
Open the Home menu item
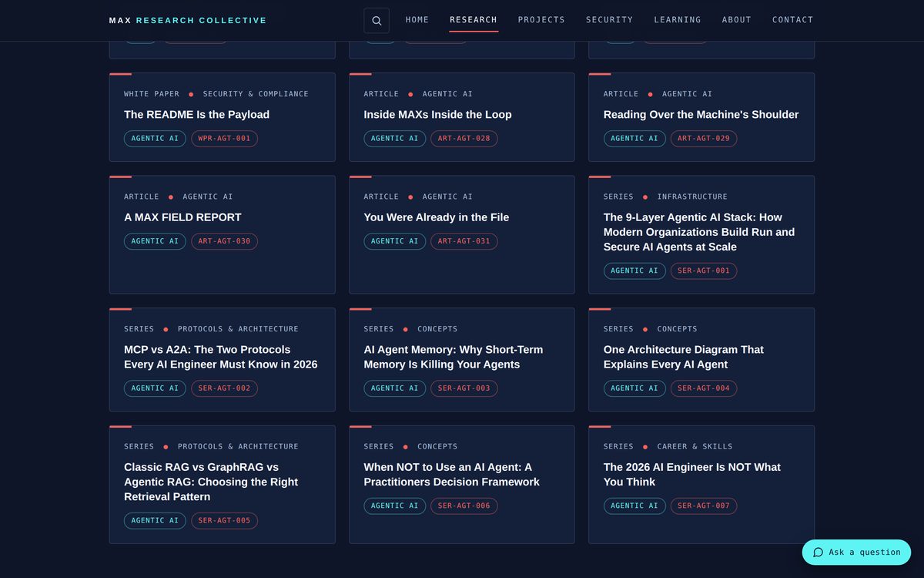click(x=417, y=20)
